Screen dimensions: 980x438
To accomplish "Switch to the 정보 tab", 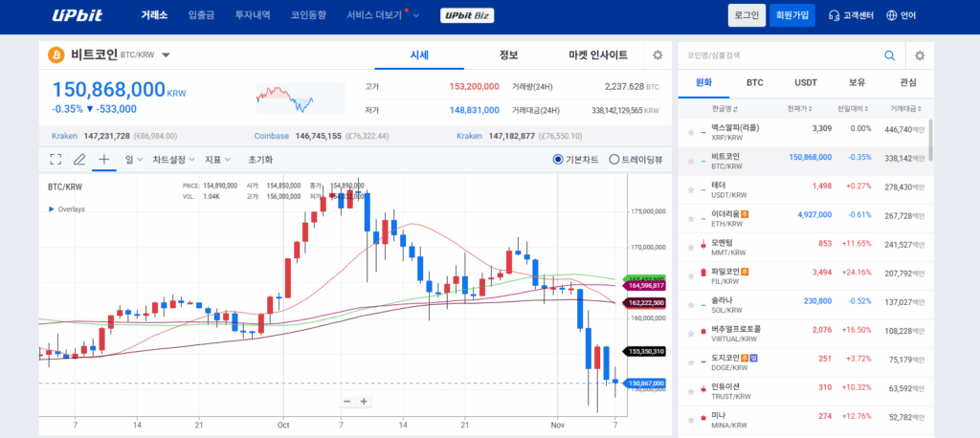I will [508, 55].
